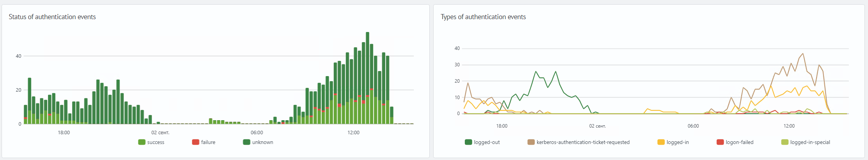Click the tallest bar in the status chart
868x160 pixels.
click(367, 78)
